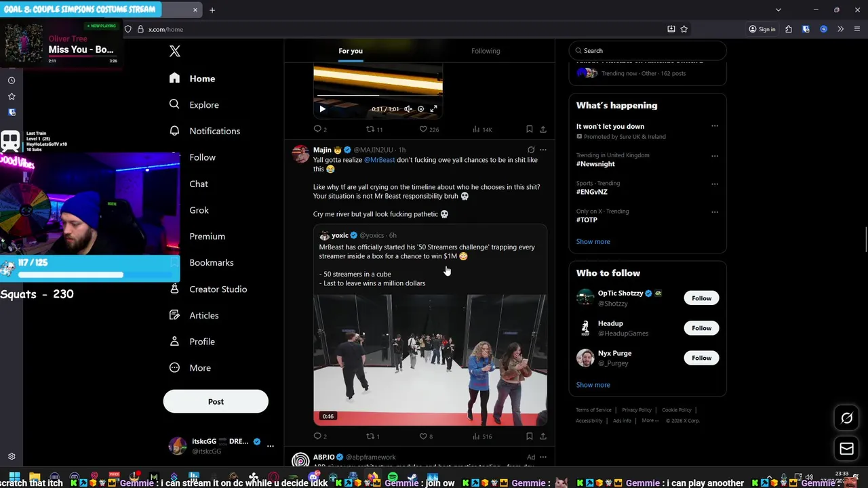Click the install app icon in address bar
868x488 pixels.
[x=671, y=29]
